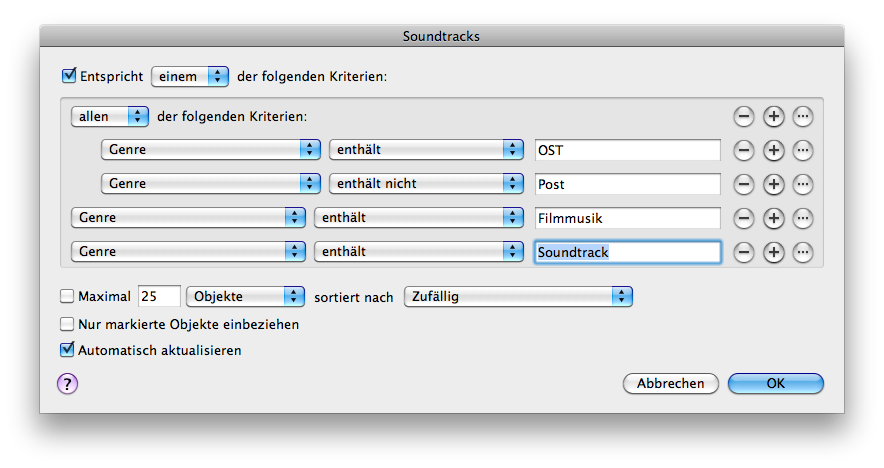Remove the Soundtrack rule with minus button
The width and height of the screenshot is (884, 468).
(x=743, y=252)
